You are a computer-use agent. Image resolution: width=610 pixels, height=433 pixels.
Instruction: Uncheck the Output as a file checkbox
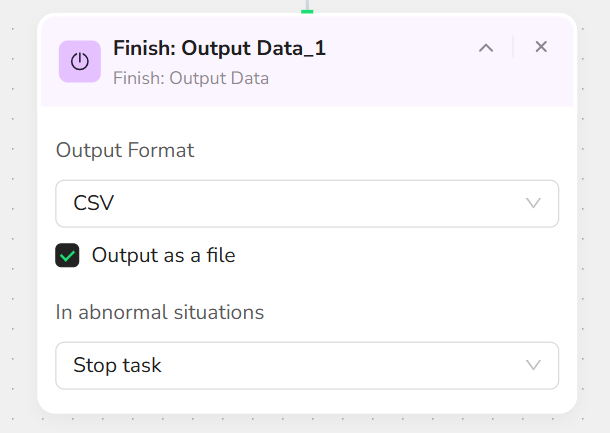click(x=67, y=255)
